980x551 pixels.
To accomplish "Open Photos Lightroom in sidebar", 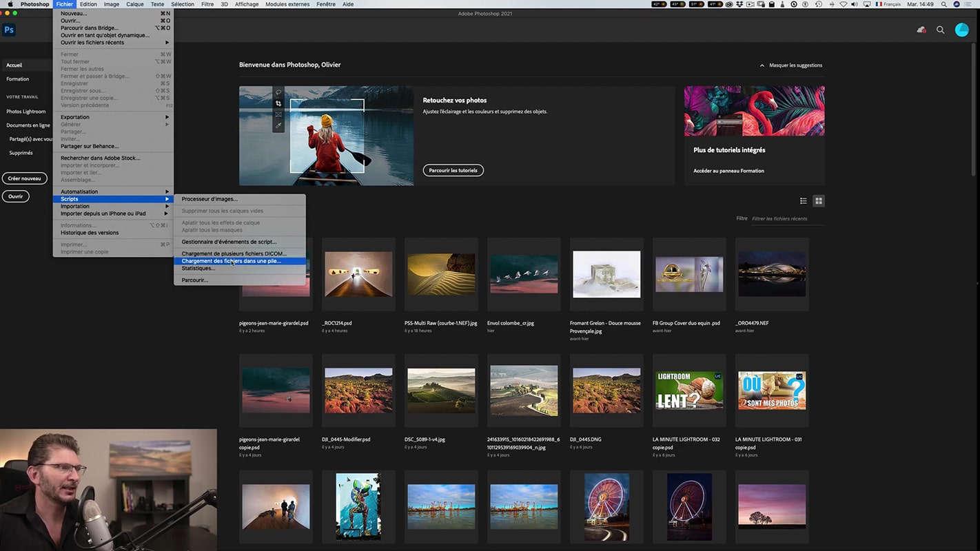I will (26, 112).
